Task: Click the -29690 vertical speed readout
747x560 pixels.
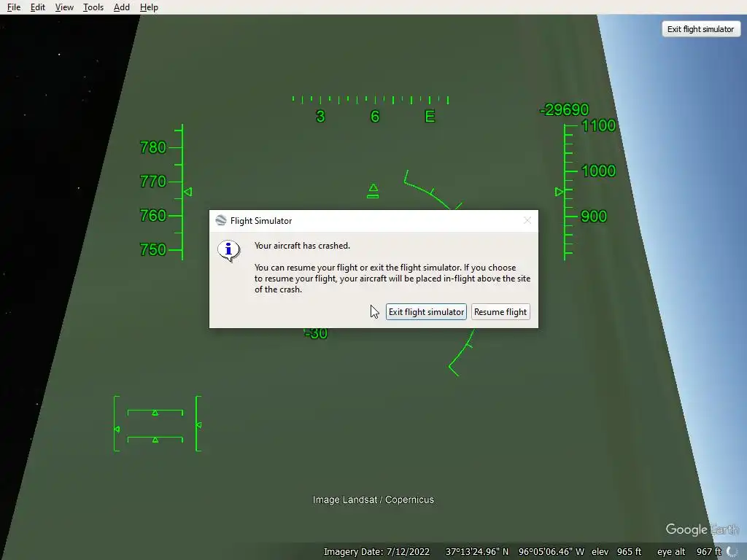Action: [x=564, y=110]
